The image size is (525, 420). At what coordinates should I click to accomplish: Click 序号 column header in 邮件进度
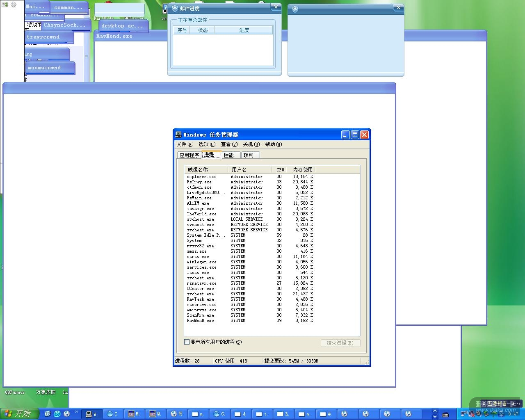click(x=182, y=30)
